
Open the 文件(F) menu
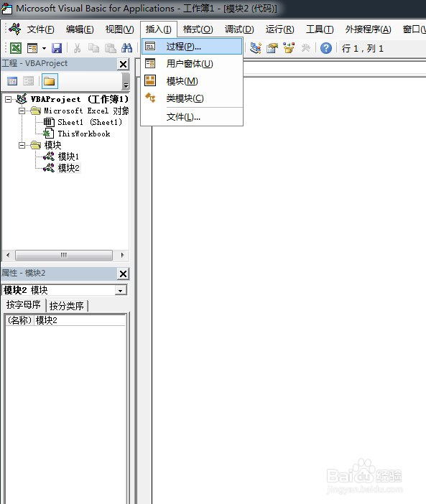40,29
